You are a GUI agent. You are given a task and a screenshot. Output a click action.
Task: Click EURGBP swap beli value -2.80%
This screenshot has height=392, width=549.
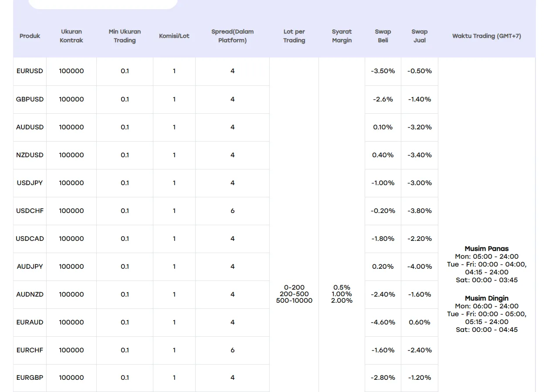pos(383,378)
